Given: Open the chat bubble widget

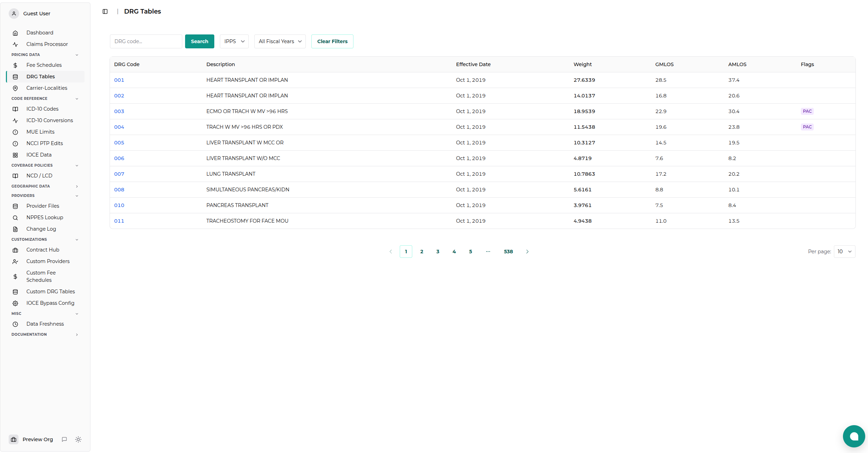Looking at the screenshot, I should pos(854,436).
